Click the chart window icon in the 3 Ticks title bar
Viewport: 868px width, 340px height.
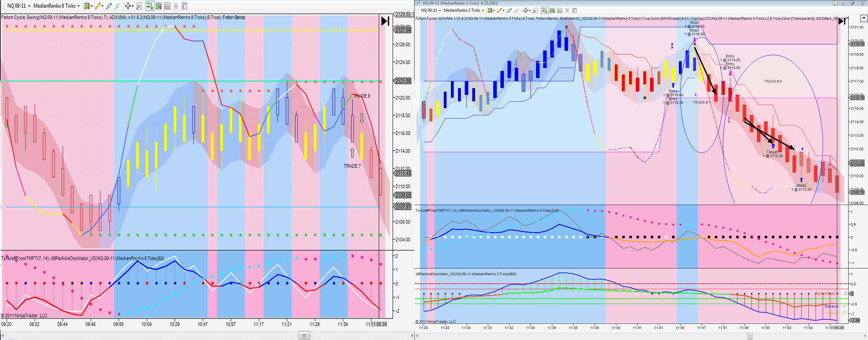[x=418, y=3]
